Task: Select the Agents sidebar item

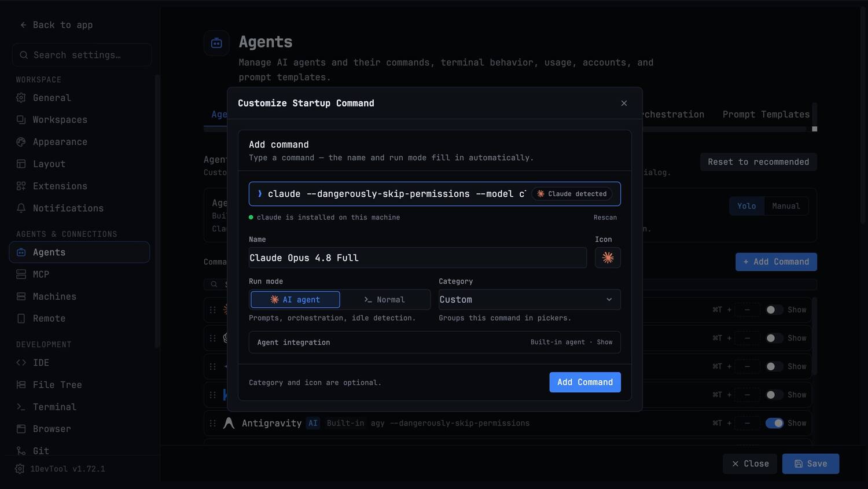Action: coord(79,252)
